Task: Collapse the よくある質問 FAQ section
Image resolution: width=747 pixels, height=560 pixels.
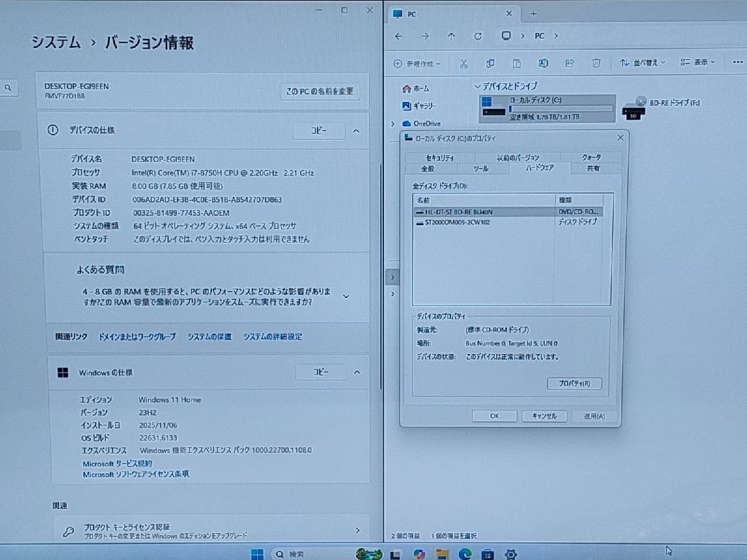Action: 346,297
